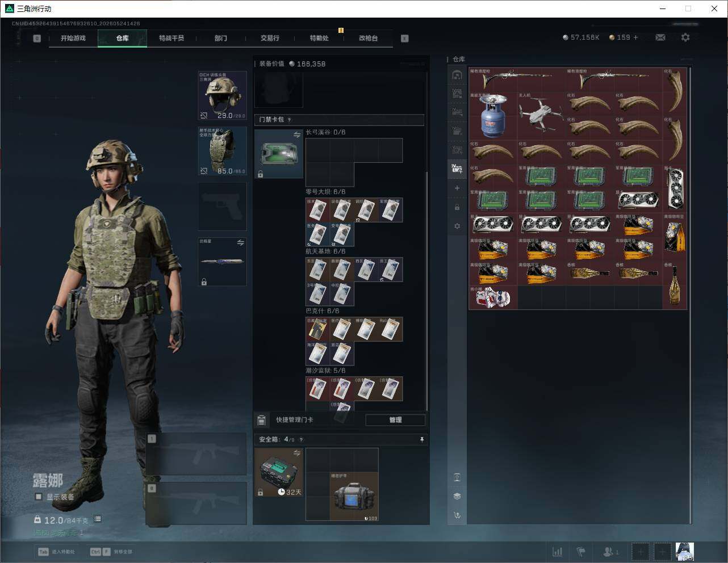Select the upright champagne bottle item

(x=675, y=285)
